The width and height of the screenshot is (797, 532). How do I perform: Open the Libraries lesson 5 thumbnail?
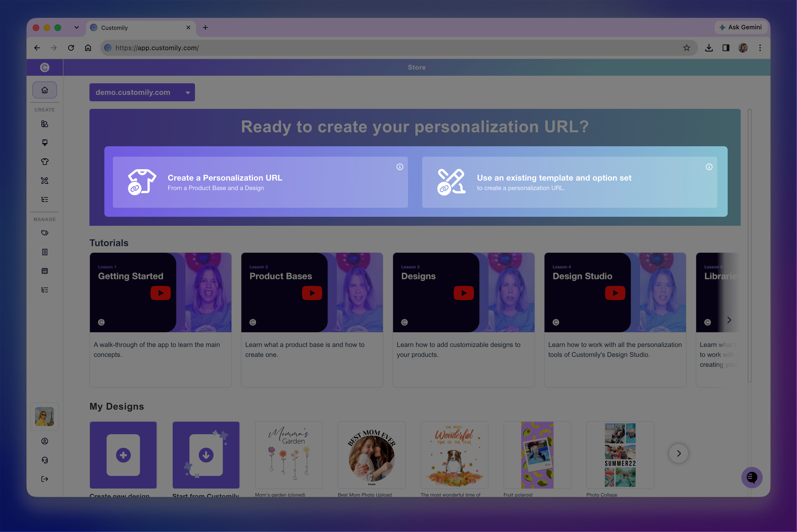point(718,293)
